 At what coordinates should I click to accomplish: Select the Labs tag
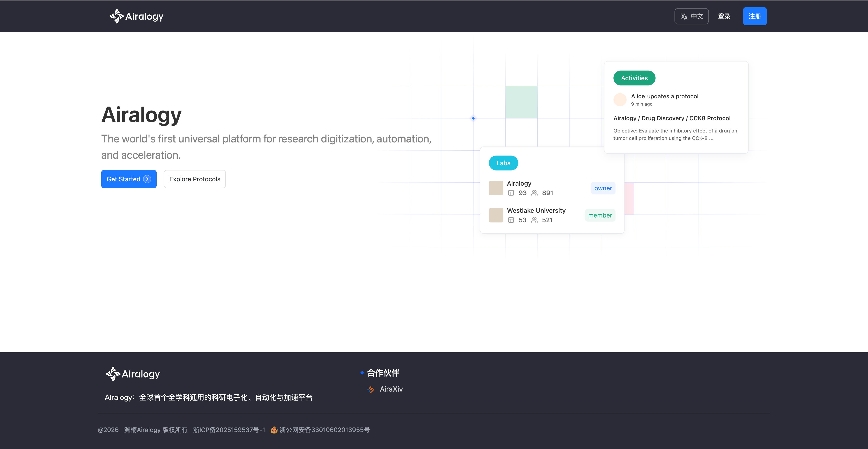pyautogui.click(x=503, y=163)
